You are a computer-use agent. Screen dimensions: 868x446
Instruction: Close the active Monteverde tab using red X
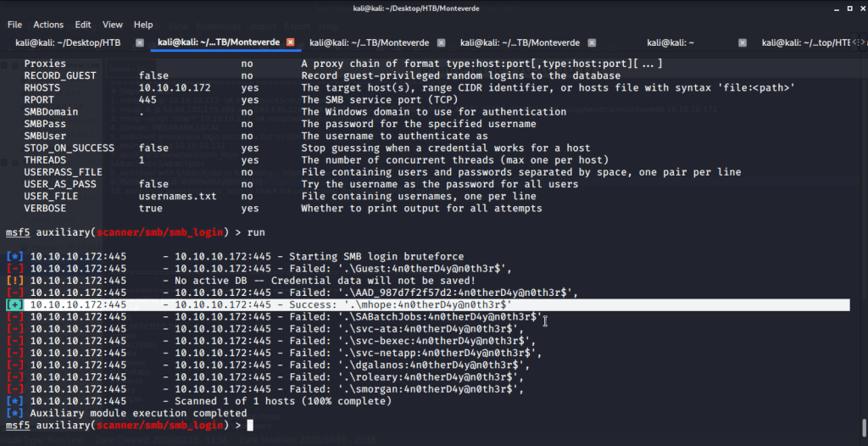[290, 42]
